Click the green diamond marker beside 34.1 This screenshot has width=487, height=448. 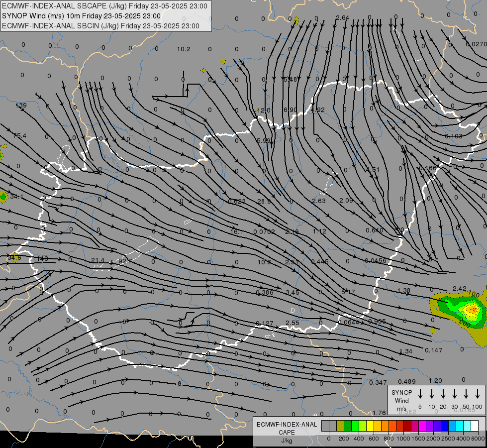[3, 197]
